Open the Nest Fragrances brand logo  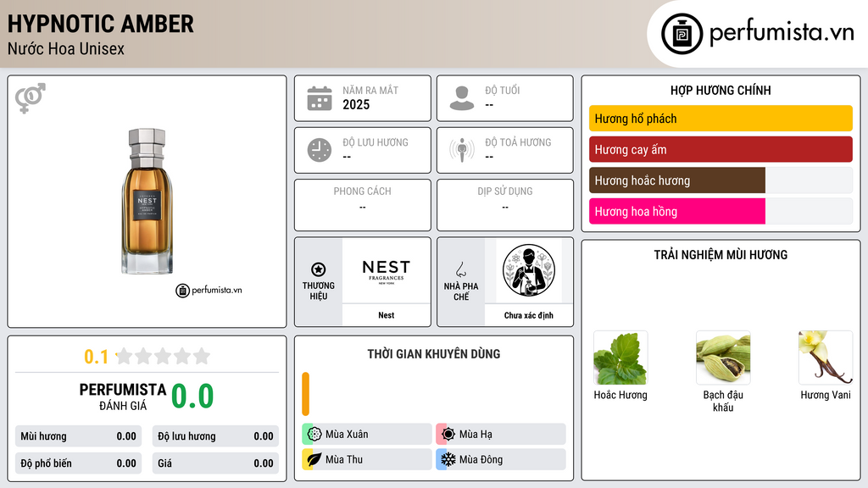point(387,270)
